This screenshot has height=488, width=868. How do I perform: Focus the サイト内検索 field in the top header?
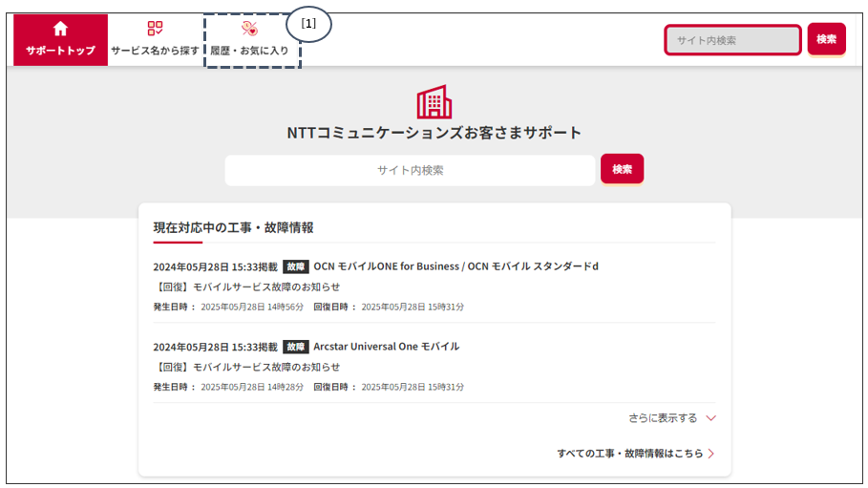732,40
